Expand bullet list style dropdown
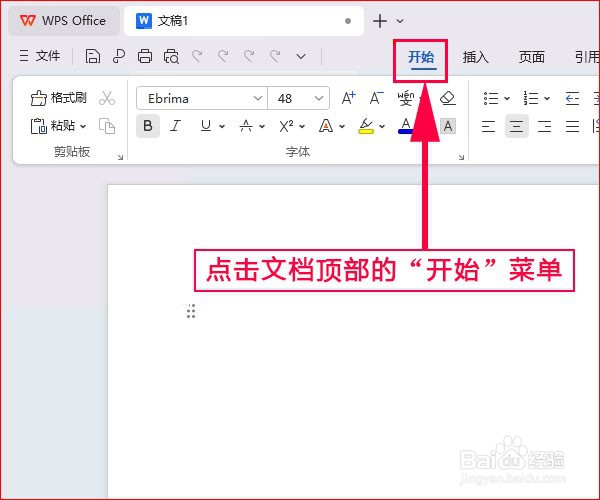Viewport: 600px width, 500px height. tap(507, 99)
